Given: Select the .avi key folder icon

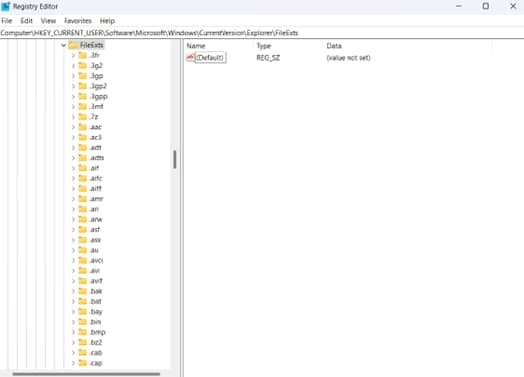Looking at the screenshot, I should click(83, 270).
